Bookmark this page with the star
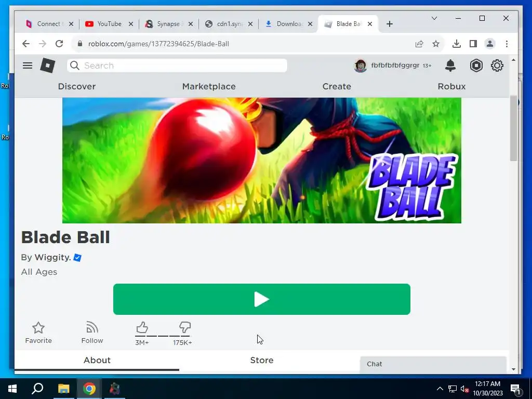The height and width of the screenshot is (399, 532). pos(436,44)
